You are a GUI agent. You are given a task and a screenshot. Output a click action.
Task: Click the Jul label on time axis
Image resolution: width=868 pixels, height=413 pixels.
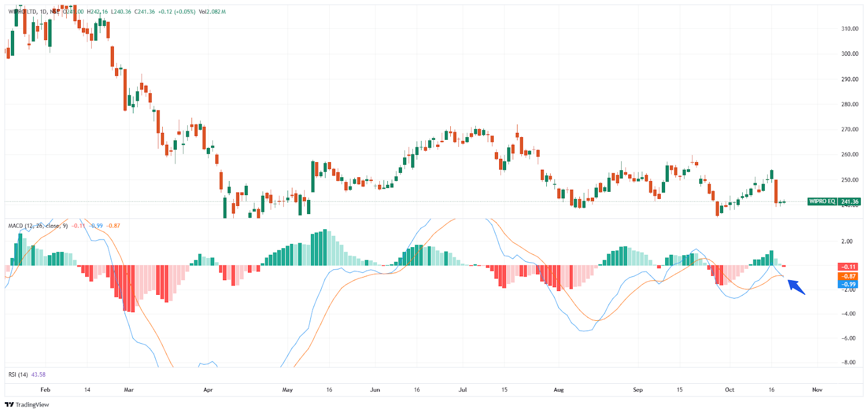(463, 390)
